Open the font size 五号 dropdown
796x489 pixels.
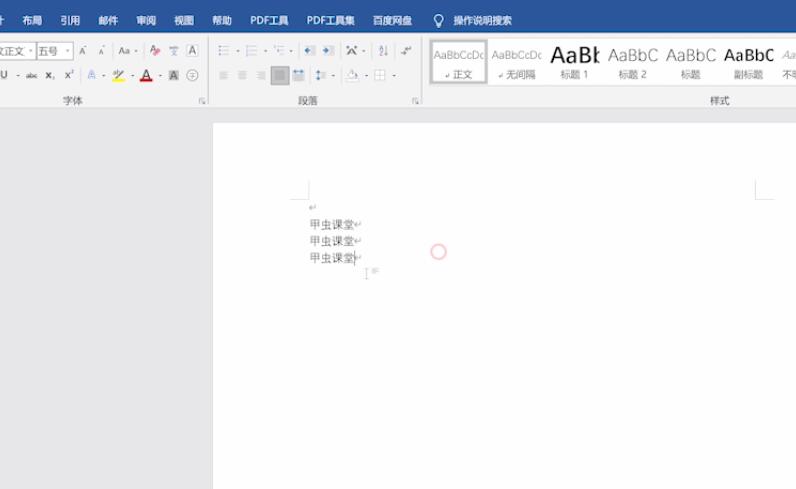(x=68, y=51)
